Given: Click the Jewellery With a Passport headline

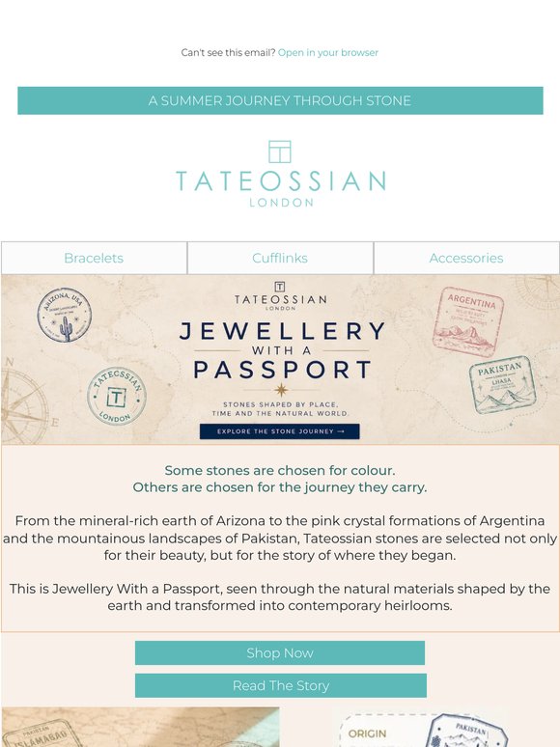Looking at the screenshot, I should 282,350.
